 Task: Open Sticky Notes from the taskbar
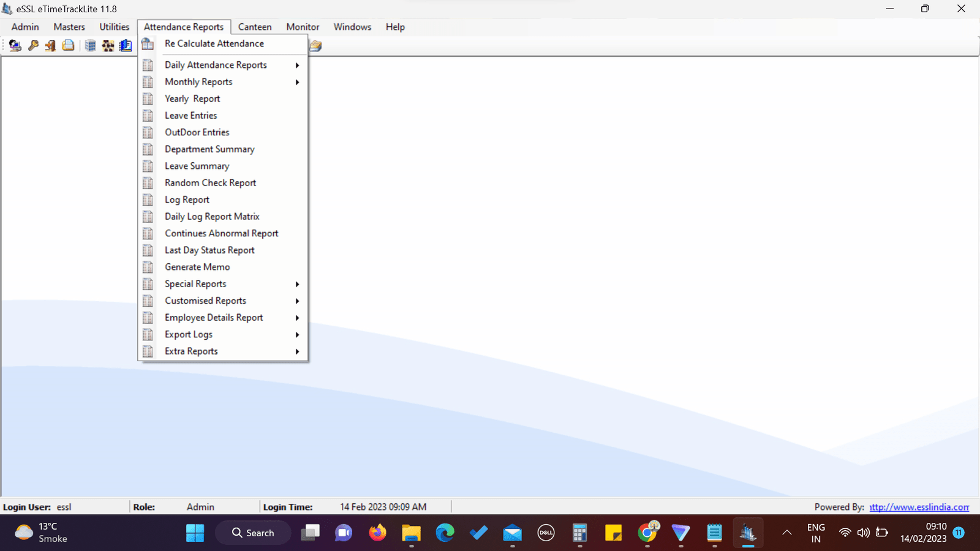[x=613, y=533]
